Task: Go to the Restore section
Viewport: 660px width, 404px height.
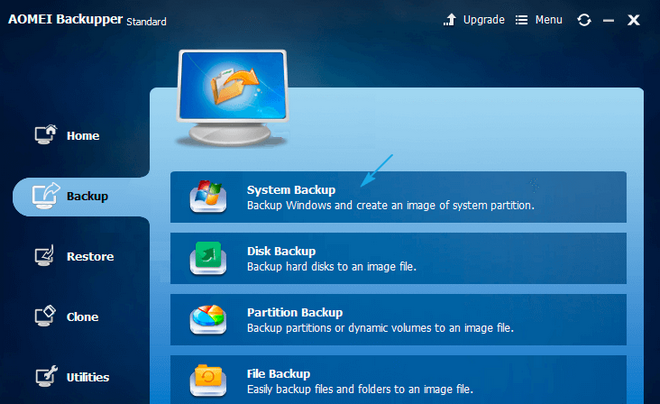Action: point(90,257)
